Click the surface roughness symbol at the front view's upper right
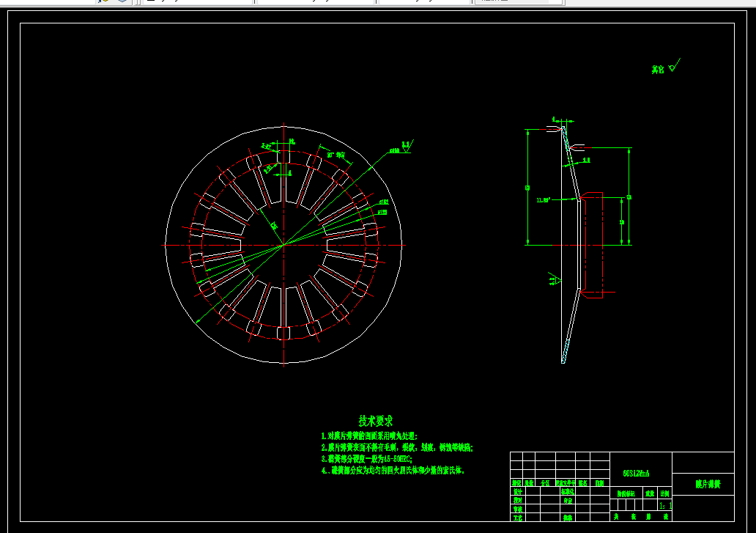Viewport: 756px width, 533px height. click(407, 145)
